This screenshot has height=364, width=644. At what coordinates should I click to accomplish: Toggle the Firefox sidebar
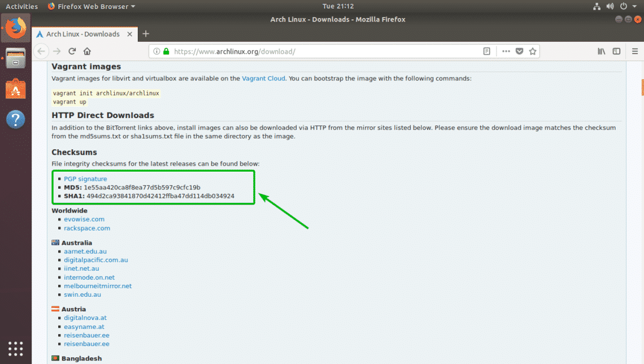tap(616, 51)
